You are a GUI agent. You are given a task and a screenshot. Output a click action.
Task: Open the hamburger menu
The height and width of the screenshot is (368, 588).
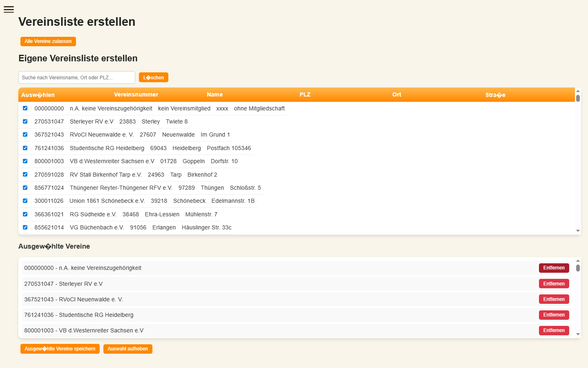[x=9, y=9]
